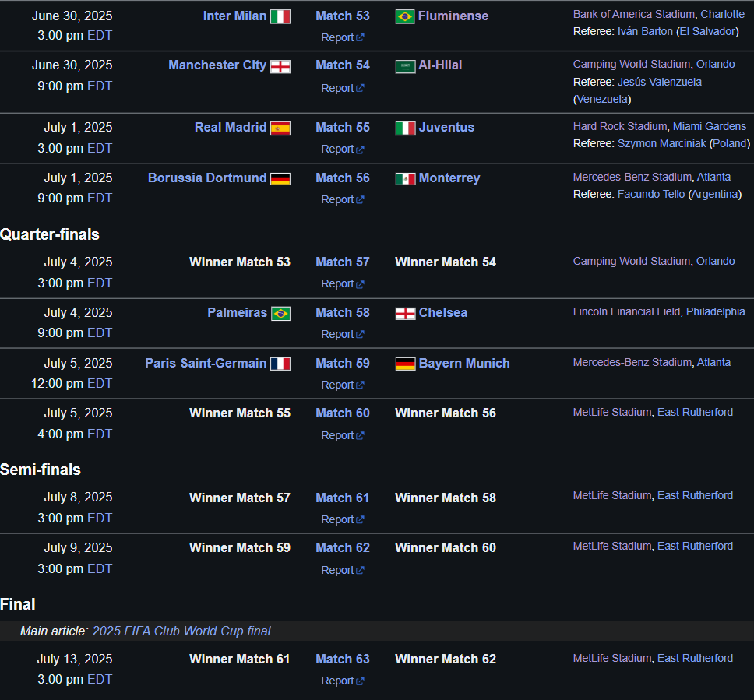Open the Report link under Match 57

coord(343,283)
